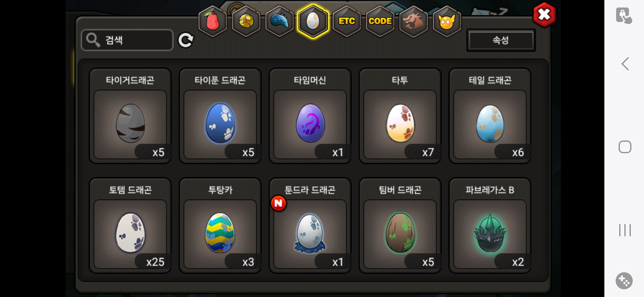Tap the Android back navigation arrow
The width and height of the screenshot is (644, 297).
625,64
